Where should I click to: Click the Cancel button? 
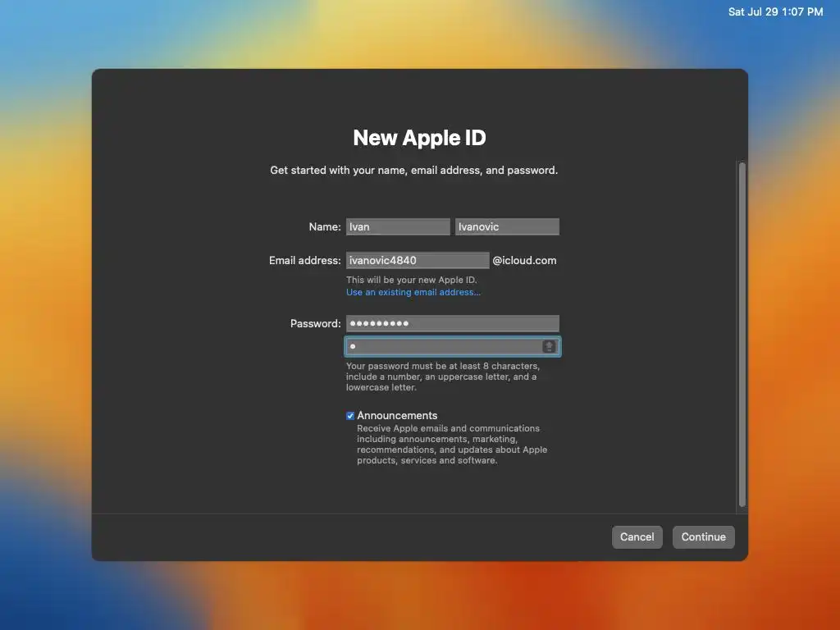click(x=637, y=536)
